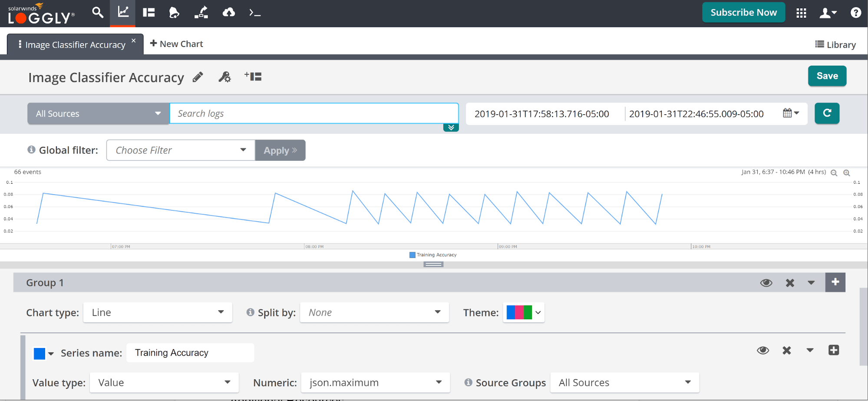This screenshot has width=868, height=401.
Task: Open the Source Setup cloud icon
Action: pyautogui.click(x=228, y=13)
